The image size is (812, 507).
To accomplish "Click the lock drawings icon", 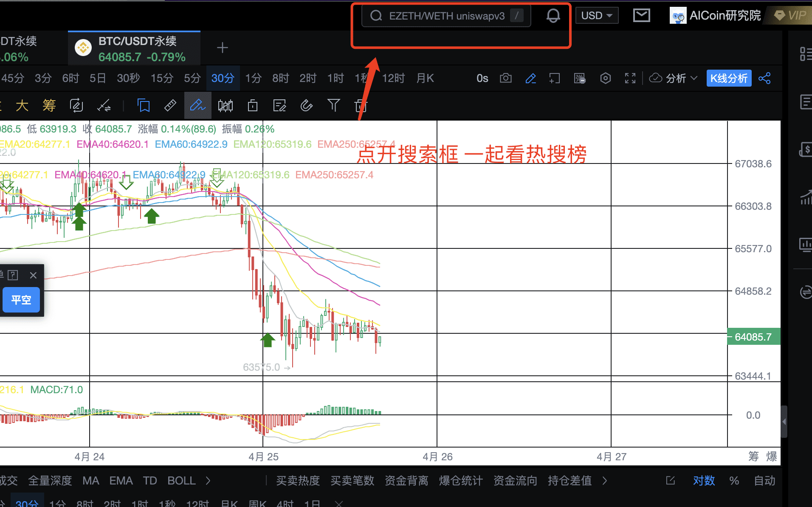I will [253, 105].
